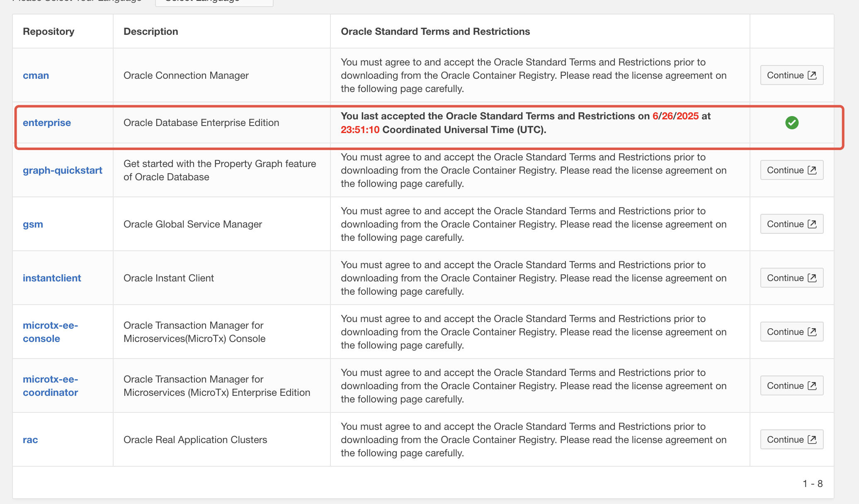Open the gsm repository link
The height and width of the screenshot is (504, 859).
(33, 224)
